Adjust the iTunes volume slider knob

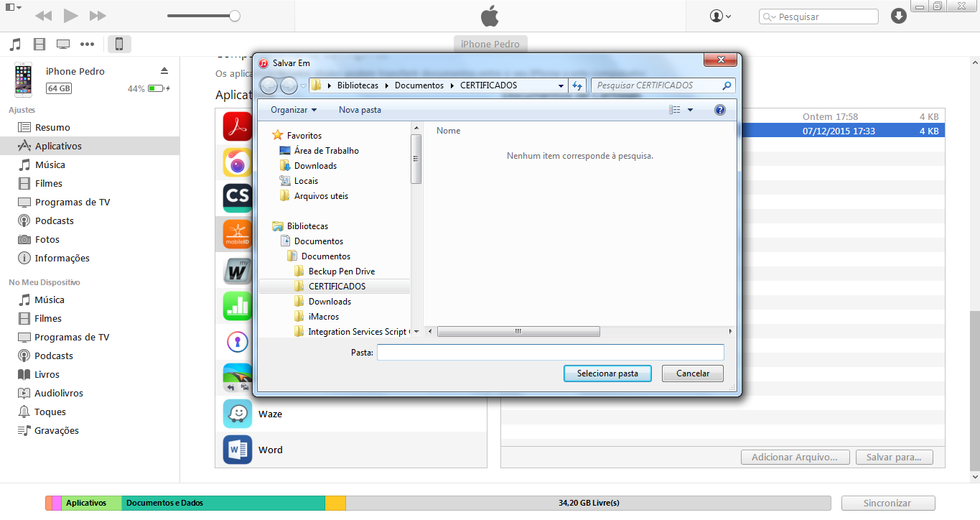click(x=235, y=16)
